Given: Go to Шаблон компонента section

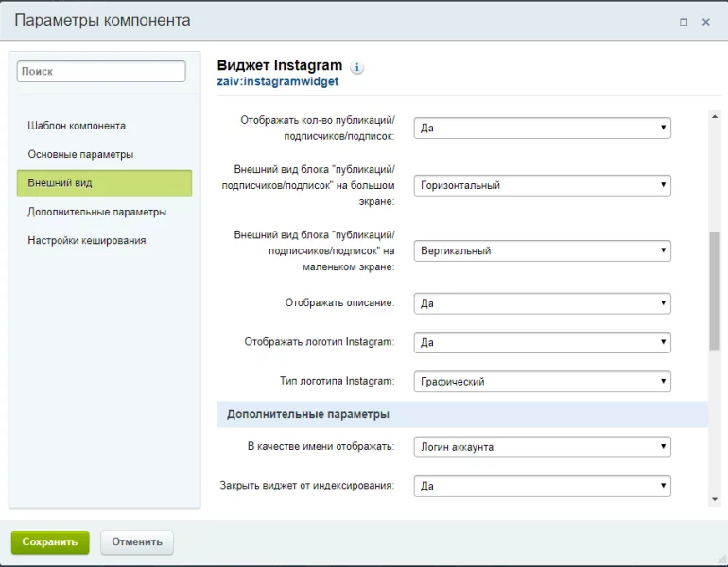Looking at the screenshot, I should [x=77, y=126].
